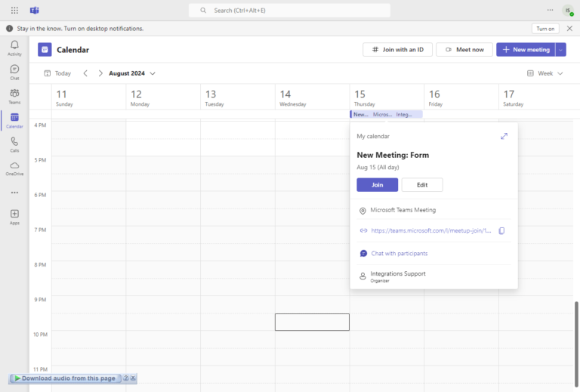Viewport: 580px width, 392px height.
Task: Copy the meeting join link
Action: [x=501, y=230]
